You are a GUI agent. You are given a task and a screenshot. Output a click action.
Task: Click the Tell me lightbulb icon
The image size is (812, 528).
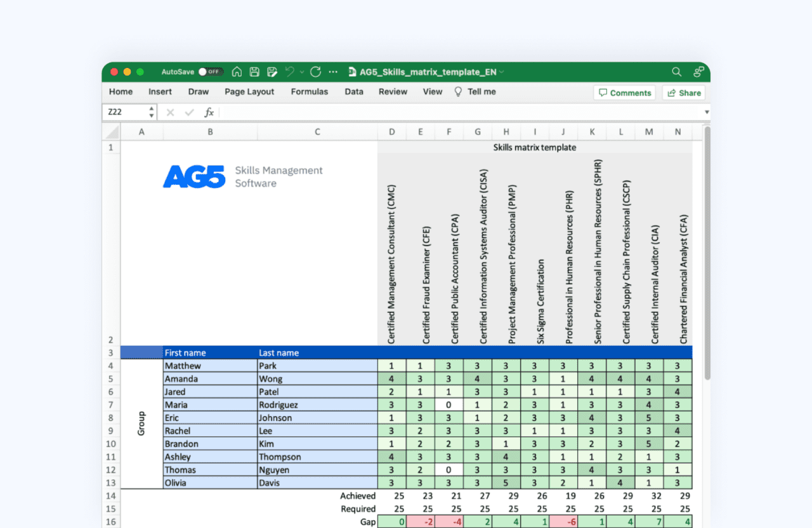coord(458,91)
